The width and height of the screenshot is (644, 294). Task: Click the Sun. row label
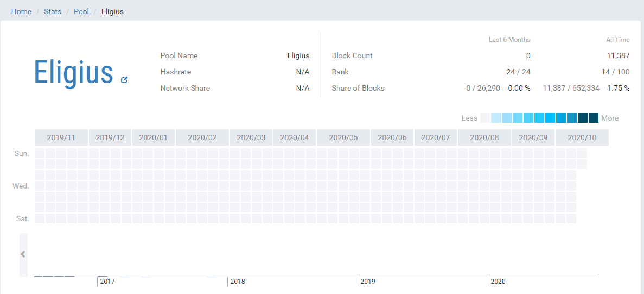pyautogui.click(x=22, y=153)
